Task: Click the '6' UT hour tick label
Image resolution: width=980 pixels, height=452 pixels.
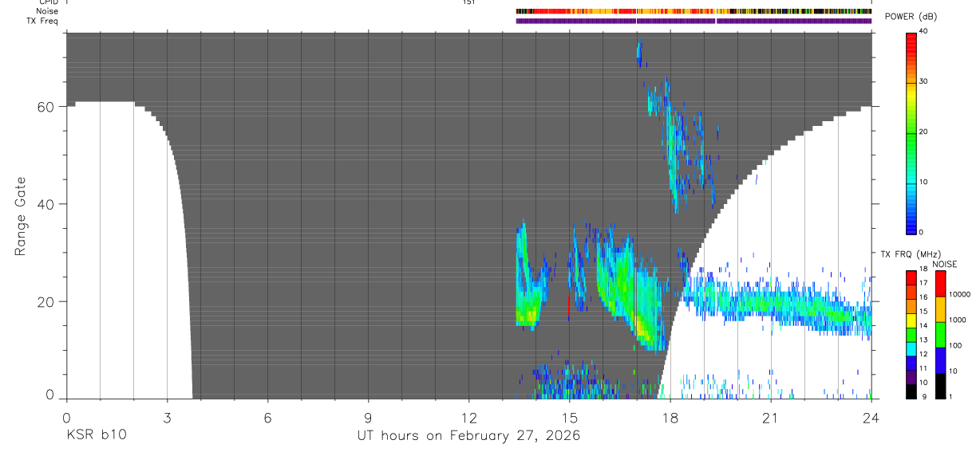Action: pos(267,417)
